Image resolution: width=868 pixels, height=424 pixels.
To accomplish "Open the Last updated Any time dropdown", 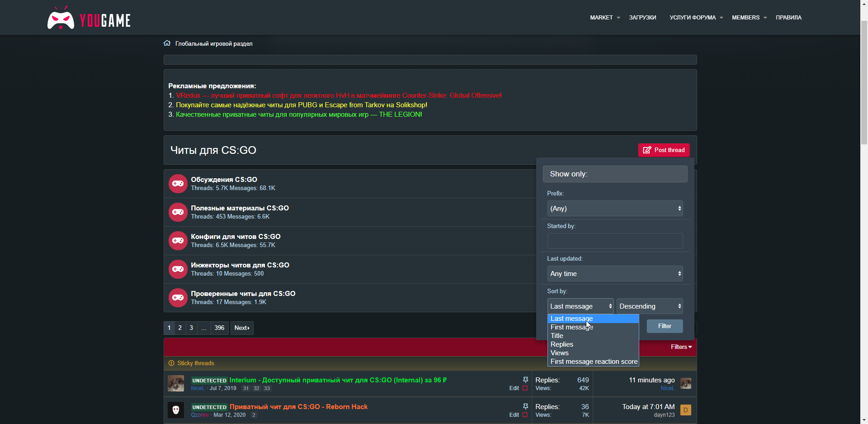I will pos(615,274).
